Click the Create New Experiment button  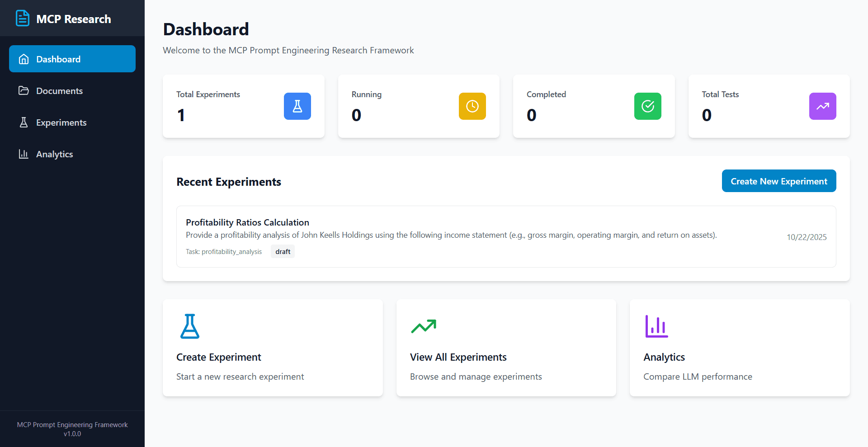pos(778,181)
